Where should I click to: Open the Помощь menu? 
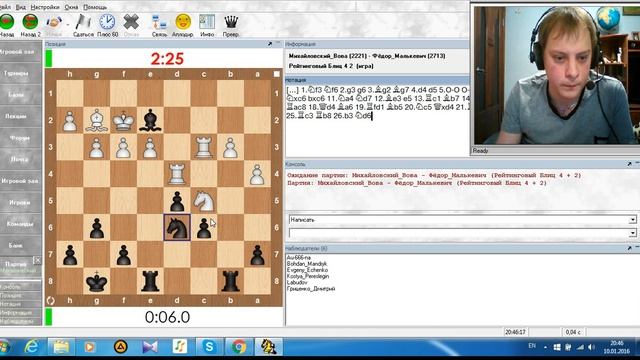(x=95, y=7)
